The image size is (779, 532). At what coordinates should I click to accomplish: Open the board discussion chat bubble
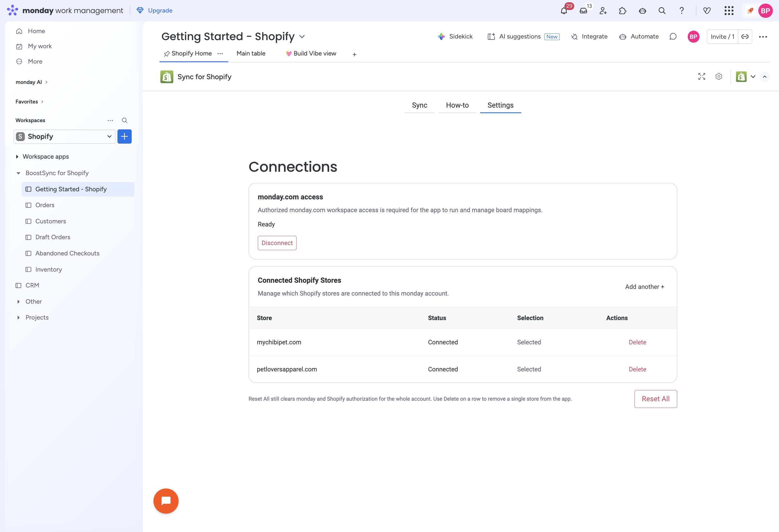pyautogui.click(x=673, y=37)
